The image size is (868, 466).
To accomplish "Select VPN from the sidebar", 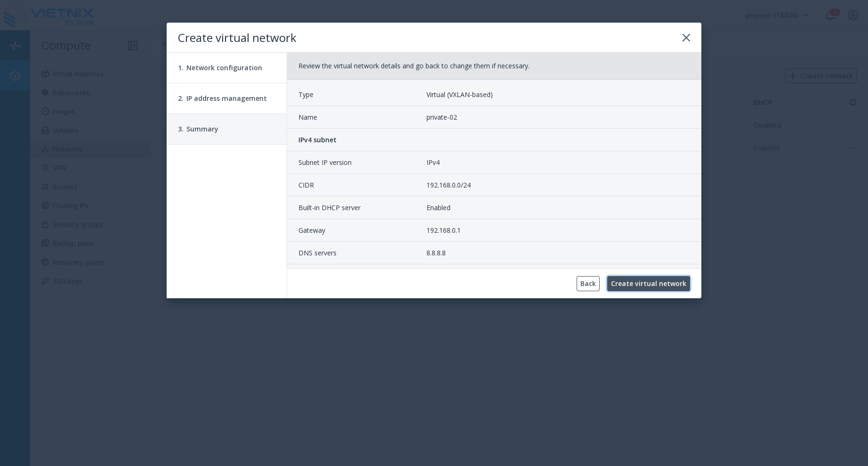I will tap(59, 168).
